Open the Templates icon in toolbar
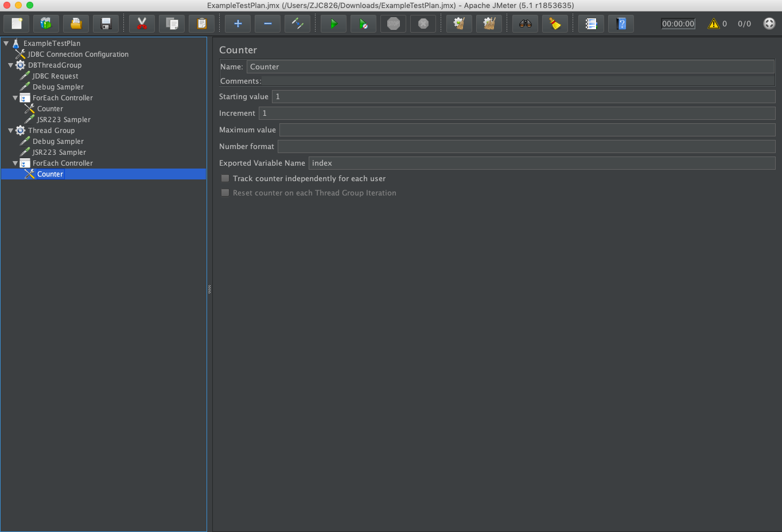The width and height of the screenshot is (782, 532). [x=46, y=24]
